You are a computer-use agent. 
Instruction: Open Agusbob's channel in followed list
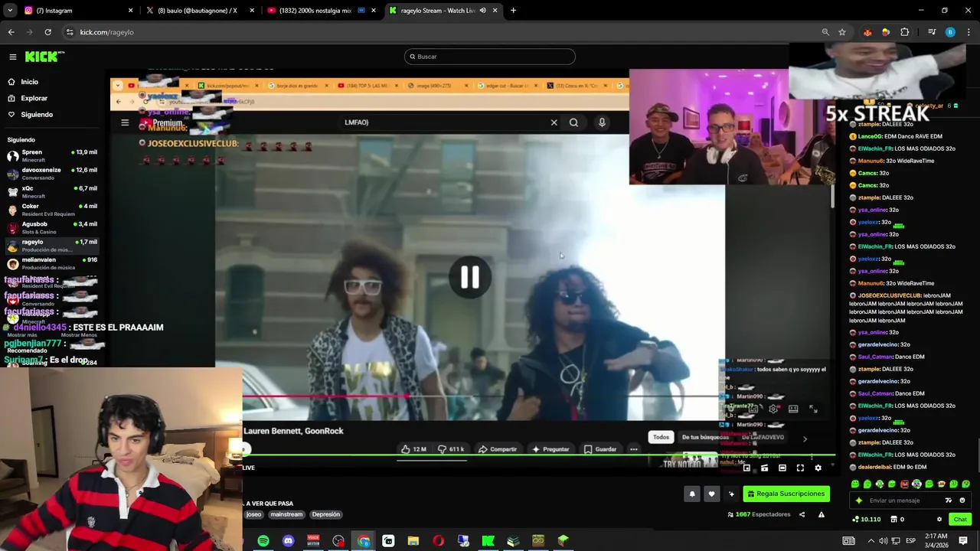(52, 227)
